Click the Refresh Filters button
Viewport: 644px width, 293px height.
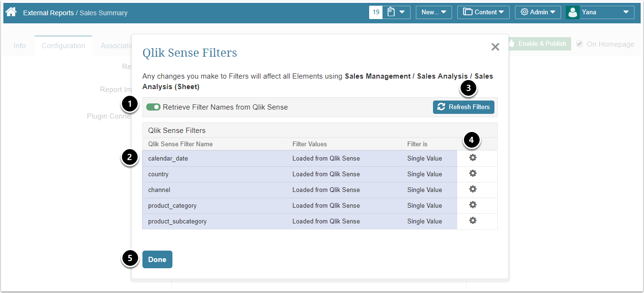tap(463, 107)
